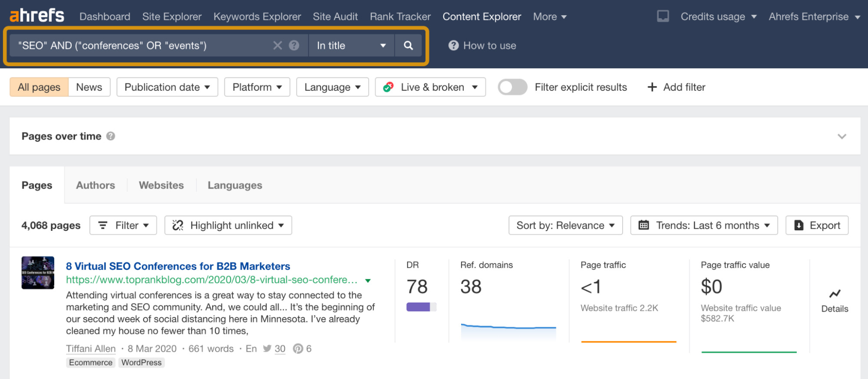
Task: Click the Details trend chart icon
Action: tap(834, 294)
